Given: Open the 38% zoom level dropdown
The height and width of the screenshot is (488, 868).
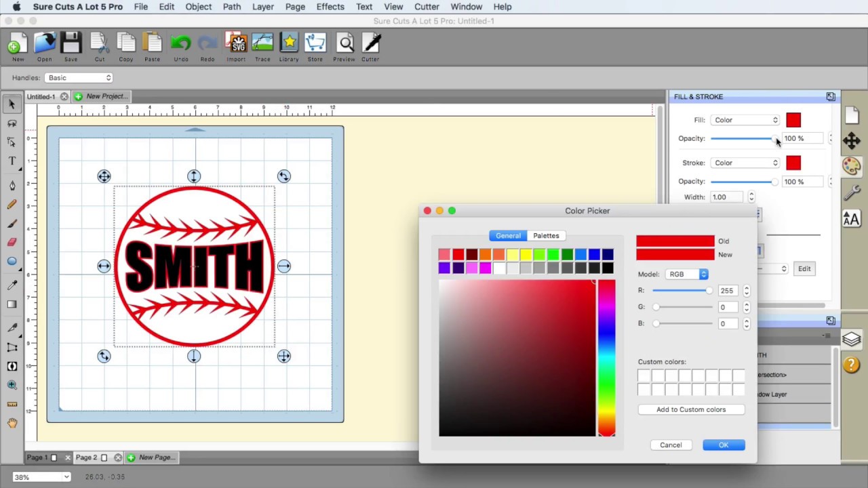Looking at the screenshot, I should tap(41, 477).
